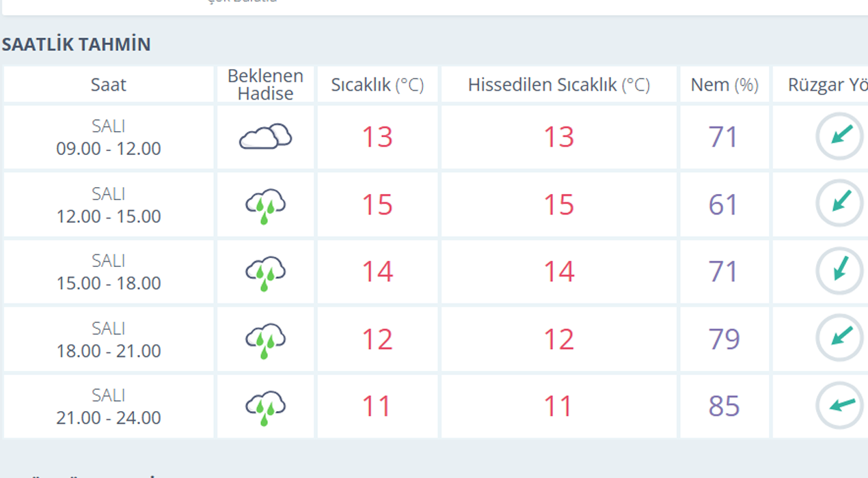Click the rain icon for 18.00 - 21.00
The width and height of the screenshot is (868, 478).
pos(265,339)
